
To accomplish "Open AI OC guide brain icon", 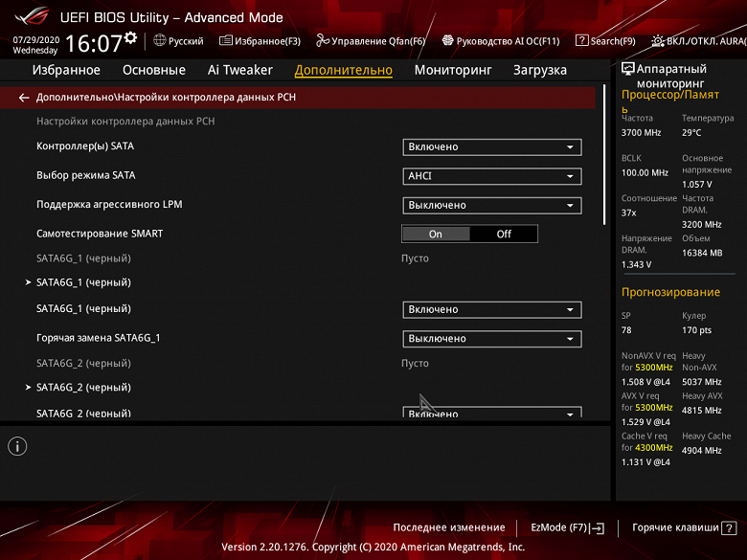I will [x=447, y=40].
